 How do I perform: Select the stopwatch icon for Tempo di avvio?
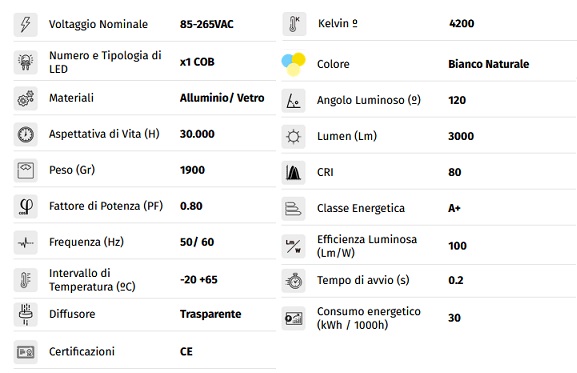[x=293, y=281]
